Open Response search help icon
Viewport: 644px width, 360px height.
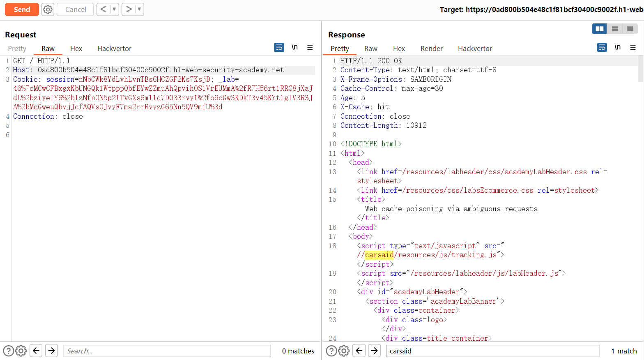coord(331,351)
